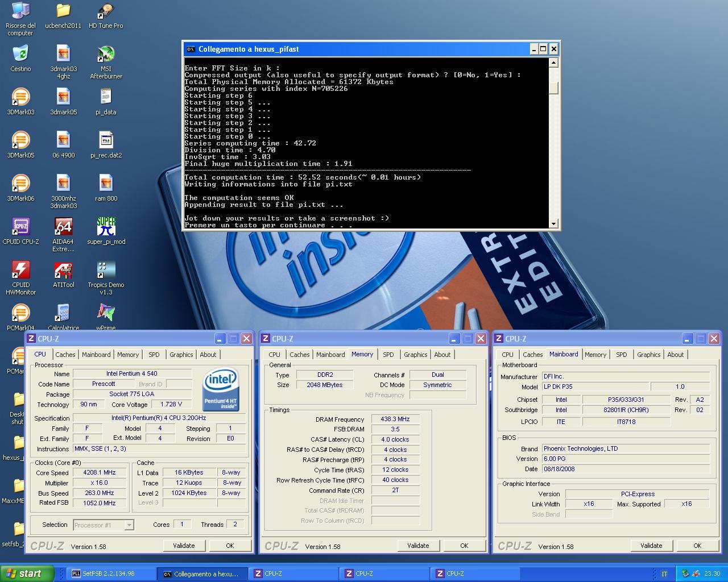This screenshot has height=582, width=728.
Task: Open 3dmark03 4ghz file icon
Action: (63, 62)
